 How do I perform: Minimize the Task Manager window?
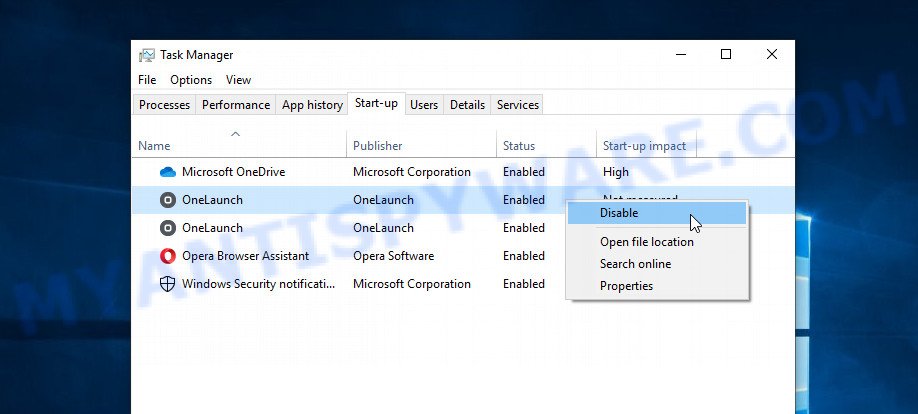point(681,54)
